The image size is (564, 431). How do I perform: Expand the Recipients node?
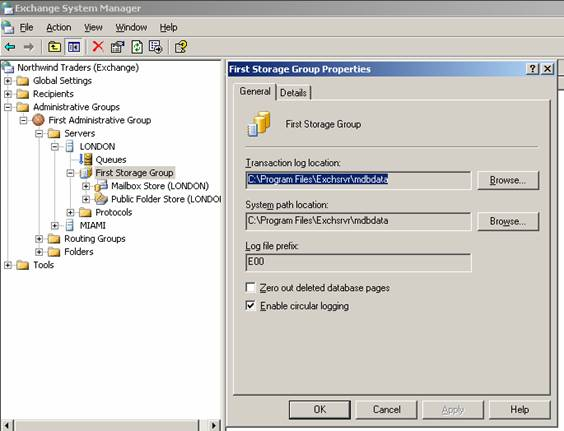(8, 94)
